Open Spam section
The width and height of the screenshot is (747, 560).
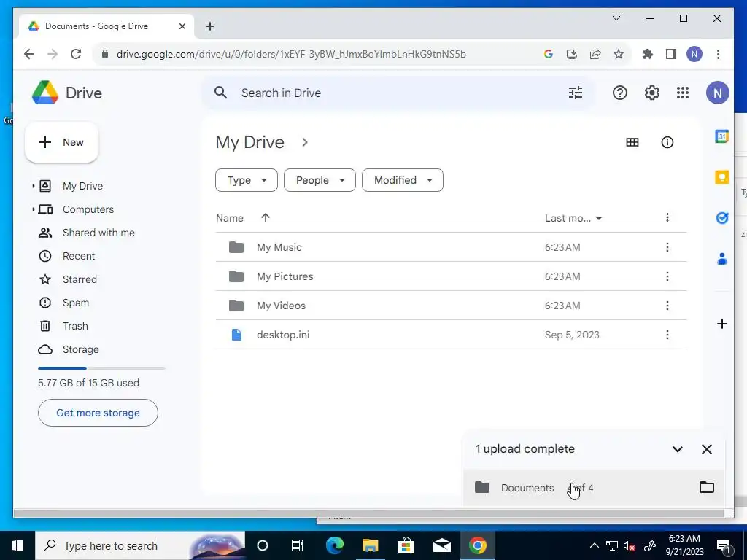[76, 303]
